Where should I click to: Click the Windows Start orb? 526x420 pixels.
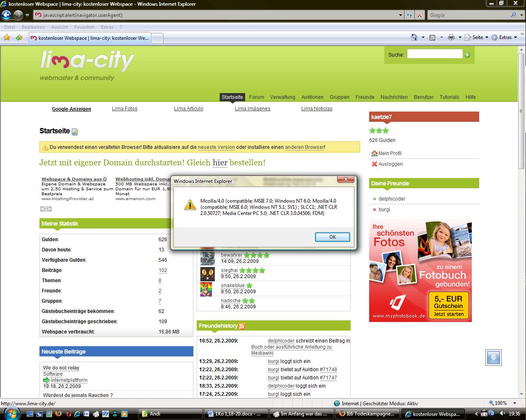click(x=11, y=413)
